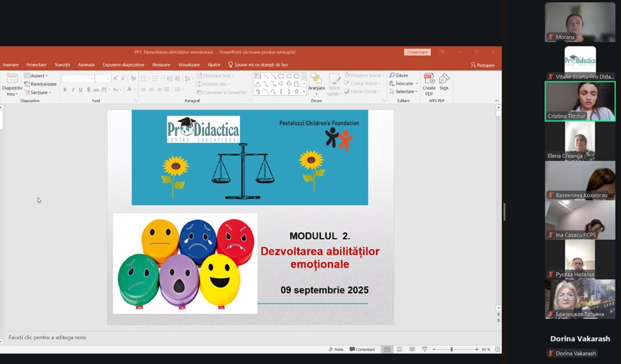Select the star shape in shapes gallery

point(296,92)
